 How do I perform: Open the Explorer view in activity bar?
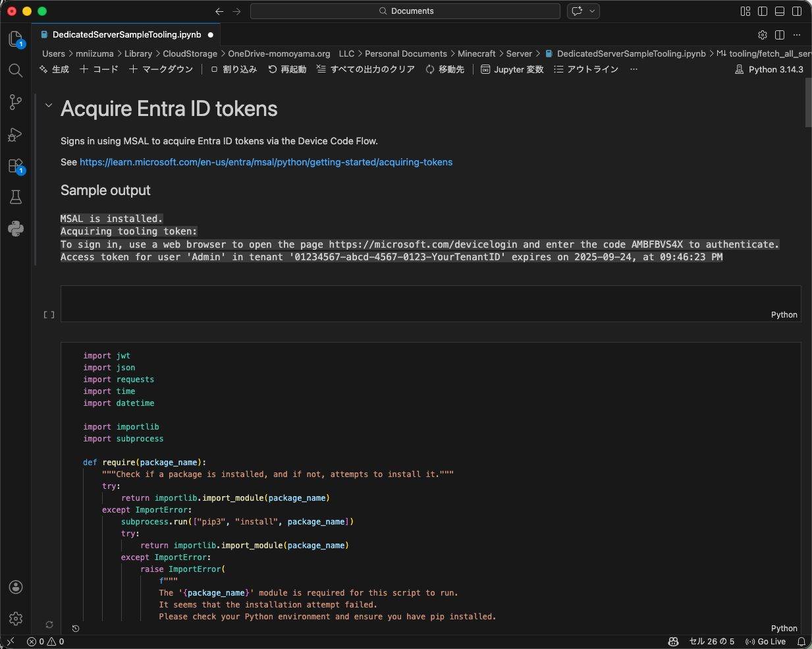coord(16,39)
